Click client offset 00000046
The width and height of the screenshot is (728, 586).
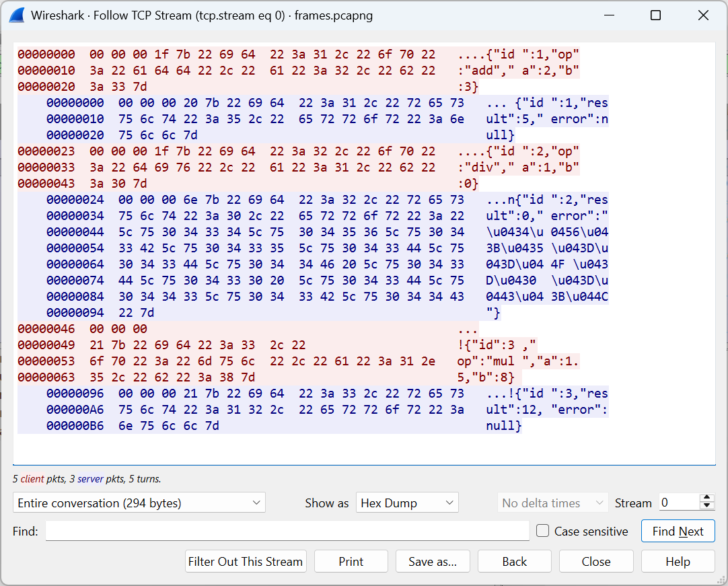point(46,329)
